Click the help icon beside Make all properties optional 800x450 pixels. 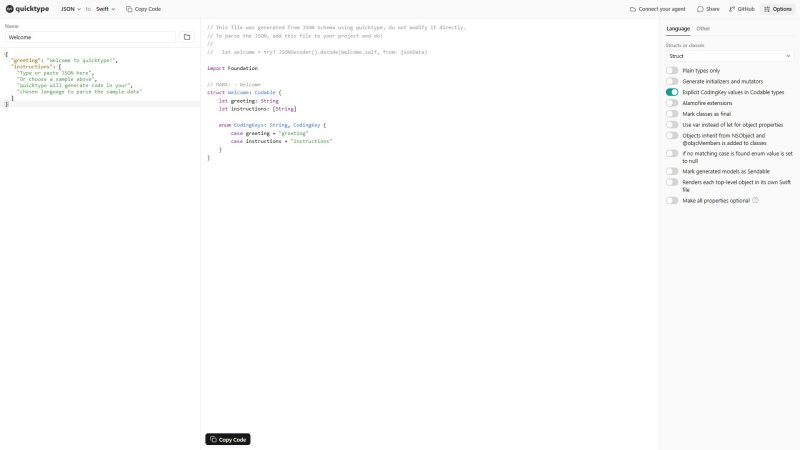[x=756, y=200]
